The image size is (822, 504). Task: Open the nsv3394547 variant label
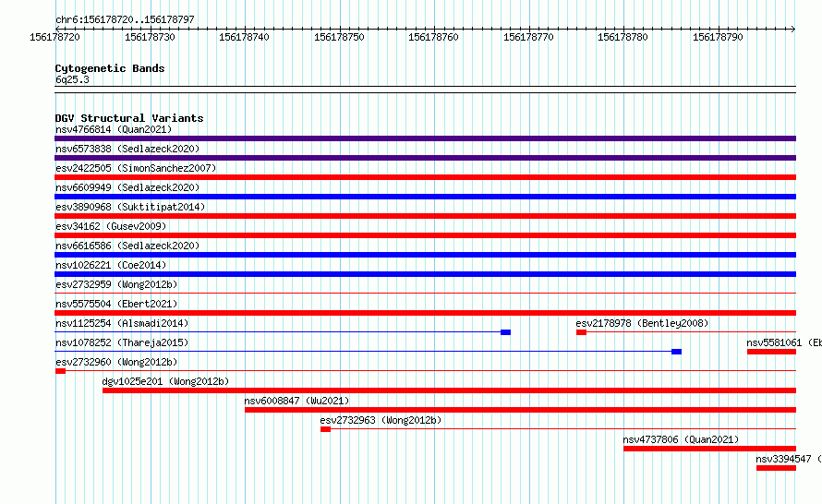(789, 459)
